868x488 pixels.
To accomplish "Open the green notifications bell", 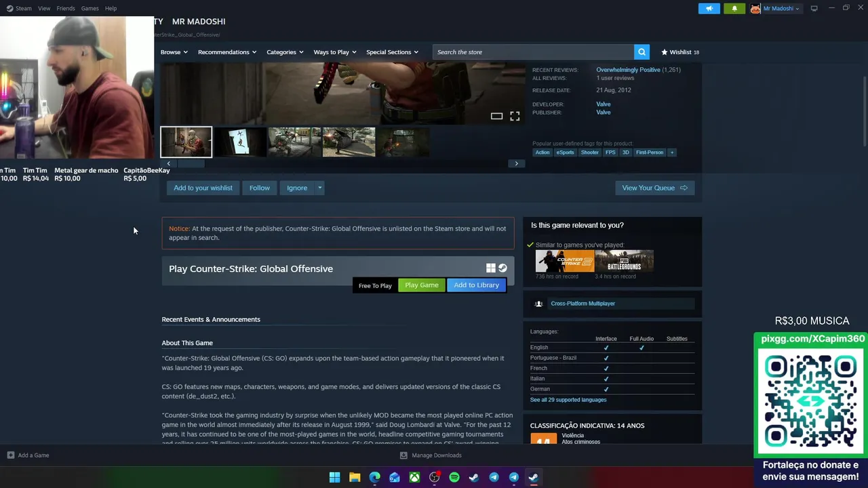I will pos(734,8).
